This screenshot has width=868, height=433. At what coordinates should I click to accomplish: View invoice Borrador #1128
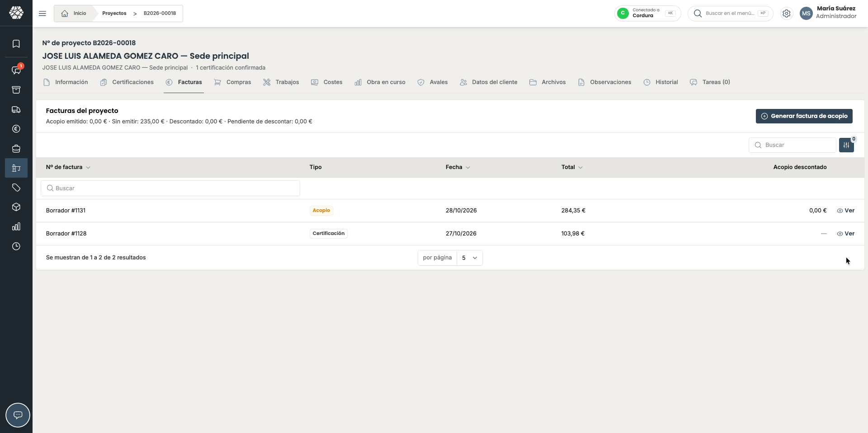coord(845,234)
